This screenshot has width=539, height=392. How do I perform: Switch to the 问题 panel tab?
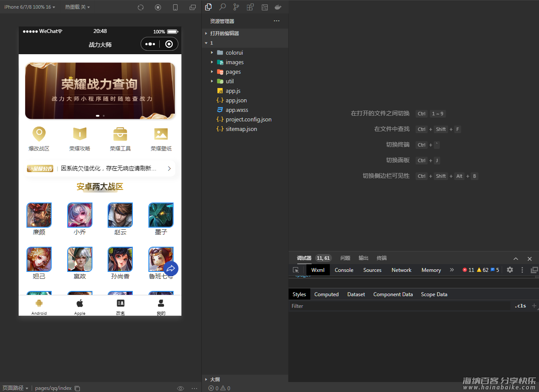(x=345, y=258)
